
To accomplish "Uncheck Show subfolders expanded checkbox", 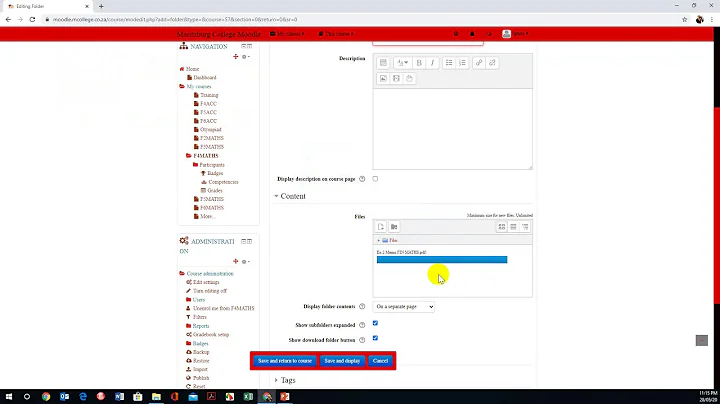I will pos(375,323).
